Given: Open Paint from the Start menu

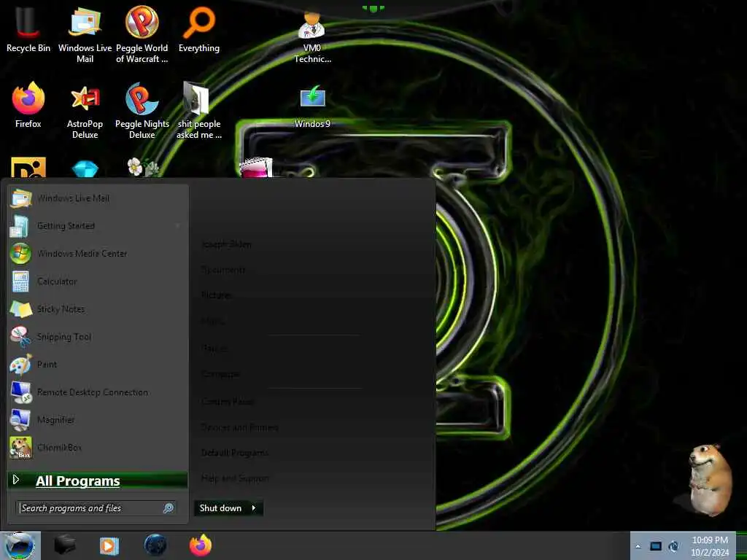Looking at the screenshot, I should tap(98, 364).
